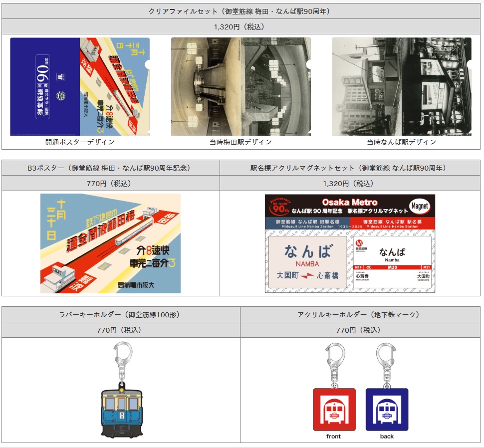Screen dimensions: 484x448
Task: Click the blue back subway mark key holder
Action: (387, 409)
